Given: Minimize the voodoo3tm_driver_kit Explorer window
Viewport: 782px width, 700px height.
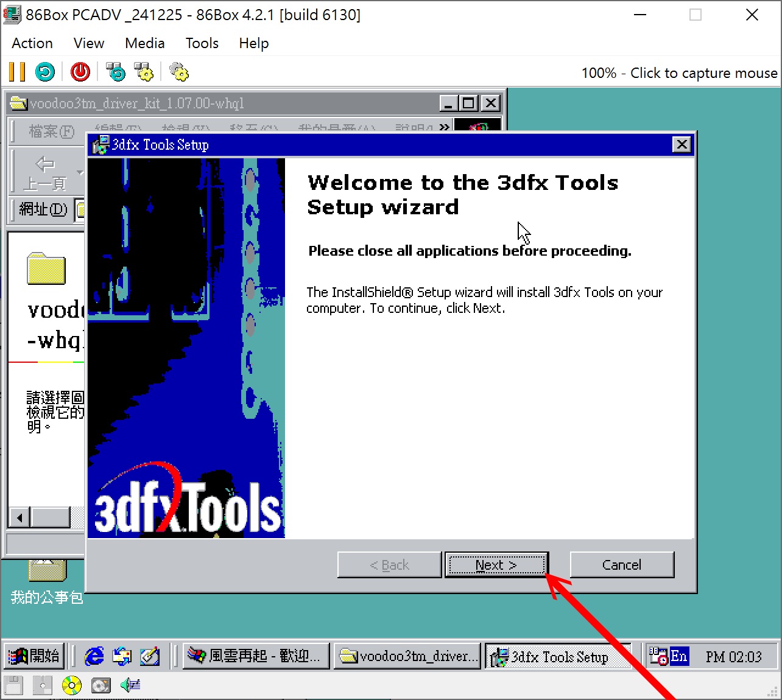Looking at the screenshot, I should tap(449, 103).
